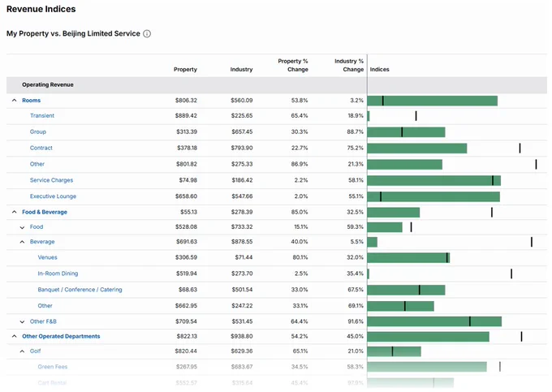Select the Contract row link
552x392 pixels.
point(41,149)
